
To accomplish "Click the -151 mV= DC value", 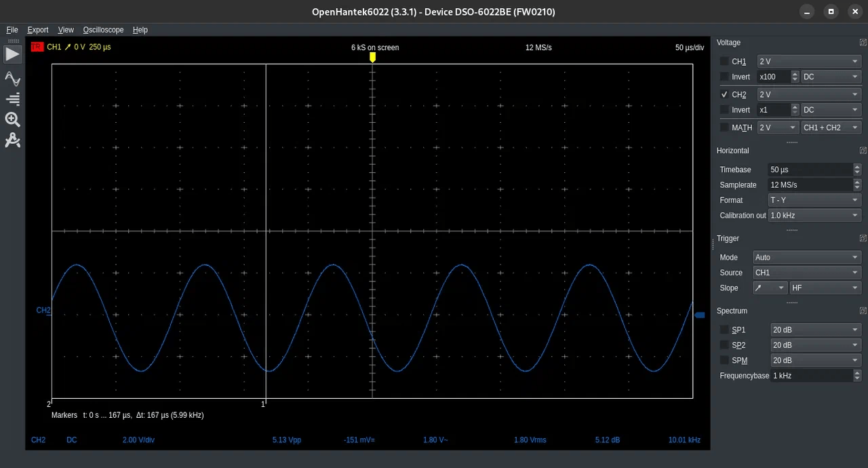I will pyautogui.click(x=359, y=440).
